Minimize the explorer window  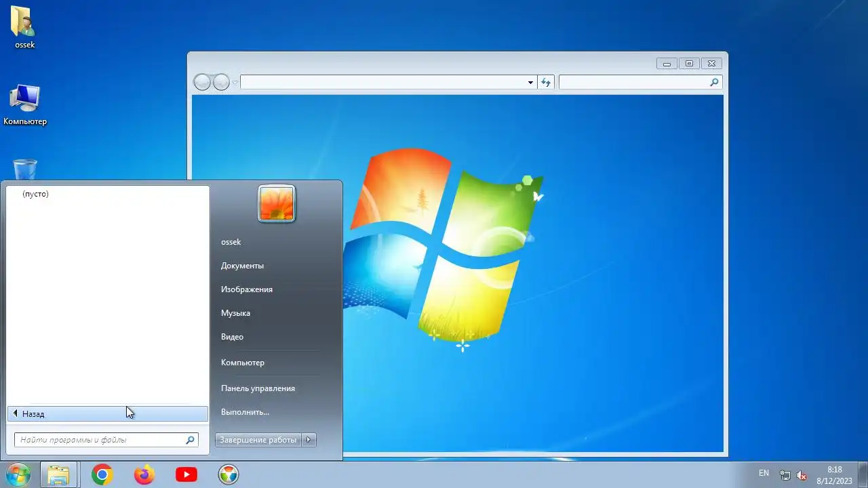[x=667, y=64]
